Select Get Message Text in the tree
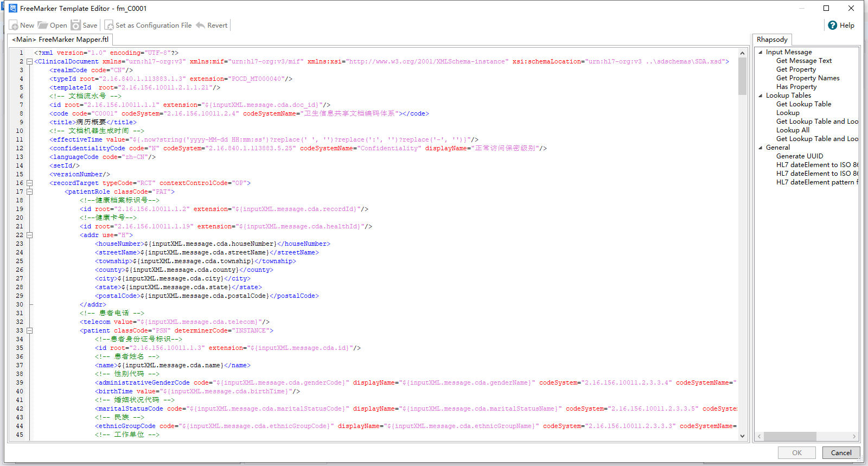Viewport: 868px width, 466px height. point(804,61)
